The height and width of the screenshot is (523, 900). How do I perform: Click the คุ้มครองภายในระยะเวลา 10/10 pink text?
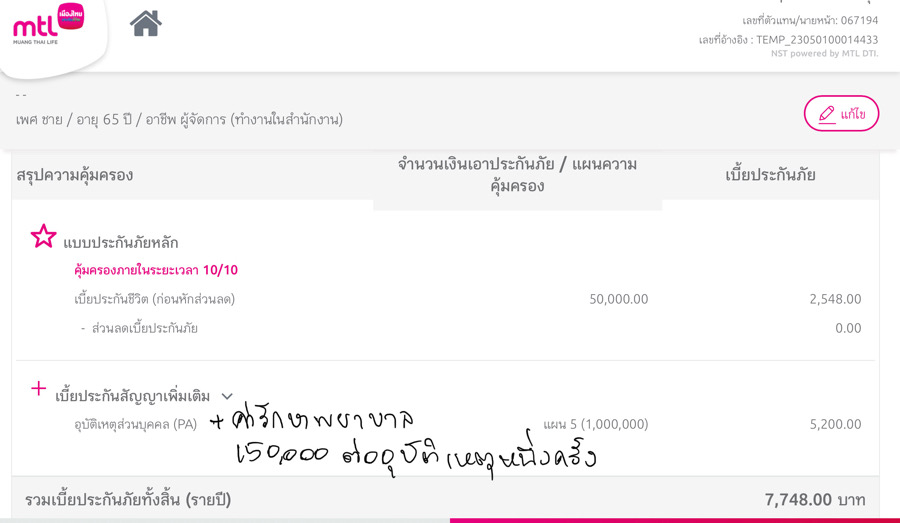[156, 270]
